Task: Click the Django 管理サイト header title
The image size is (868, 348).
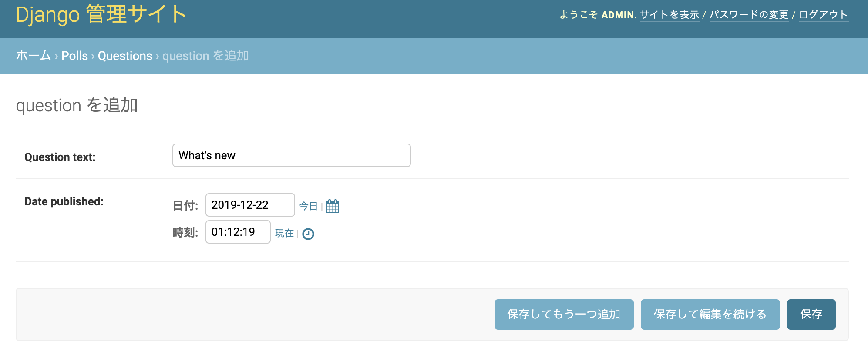Action: click(x=101, y=14)
